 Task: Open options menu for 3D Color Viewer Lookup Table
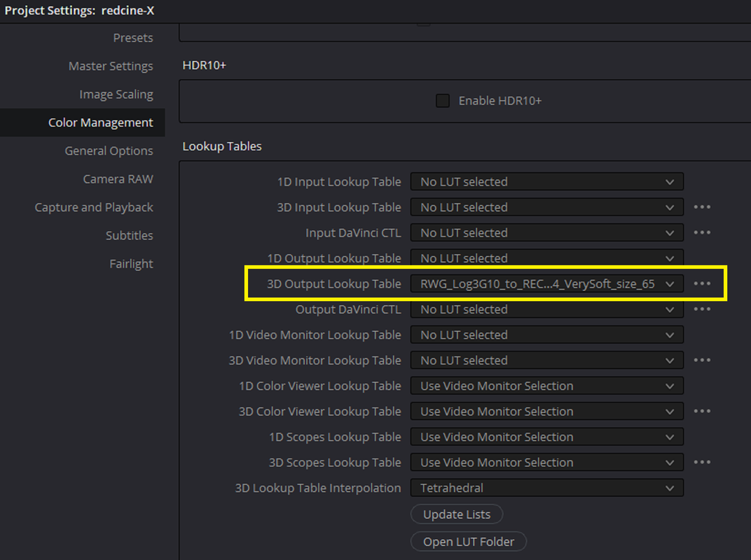702,411
